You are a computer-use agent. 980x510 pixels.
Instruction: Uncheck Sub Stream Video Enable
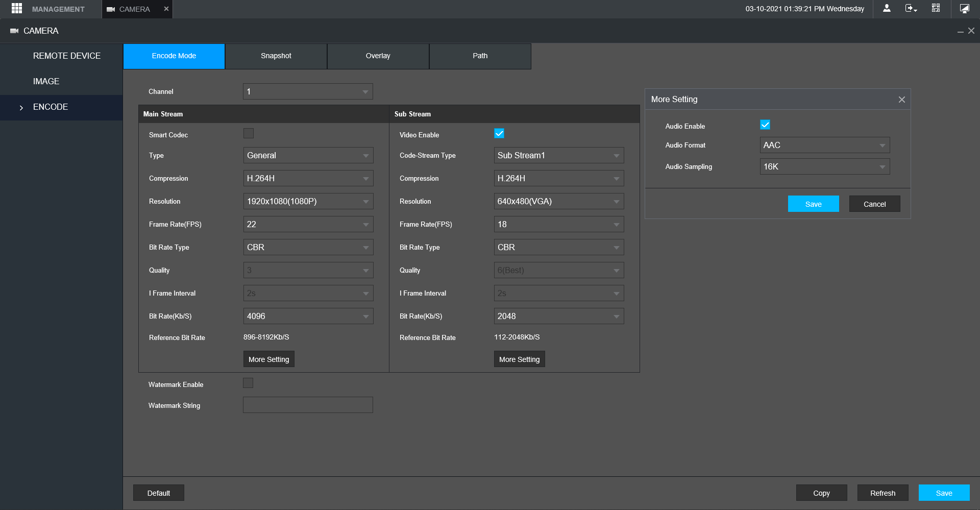pos(499,134)
